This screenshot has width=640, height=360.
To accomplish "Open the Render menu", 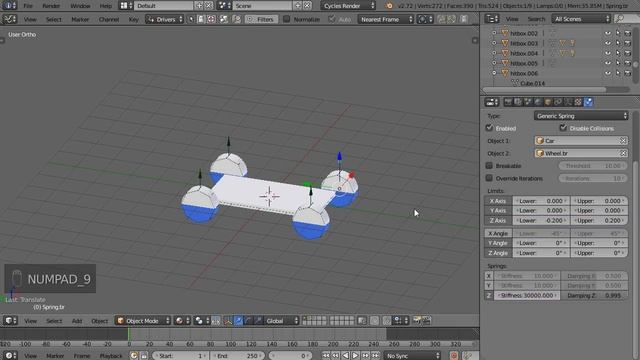I will pyautogui.click(x=51, y=6).
